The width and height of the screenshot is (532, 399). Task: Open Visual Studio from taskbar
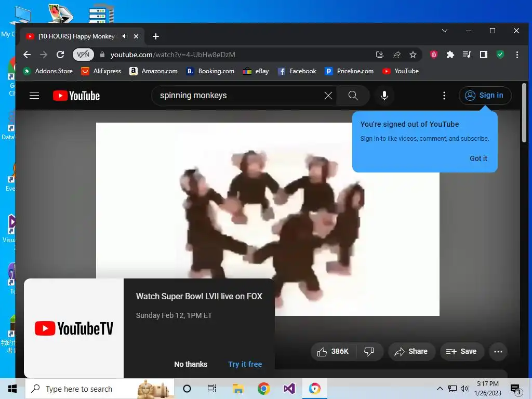[289, 389]
